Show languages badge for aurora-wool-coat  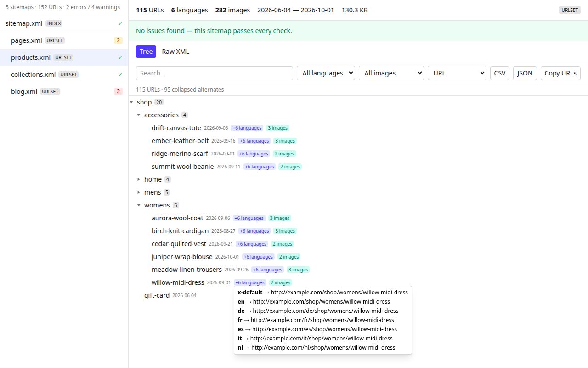pyautogui.click(x=249, y=218)
